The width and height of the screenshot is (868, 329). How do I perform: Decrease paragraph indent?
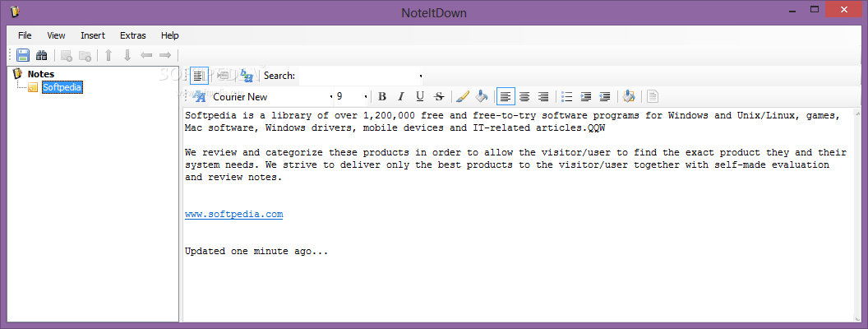click(x=604, y=96)
